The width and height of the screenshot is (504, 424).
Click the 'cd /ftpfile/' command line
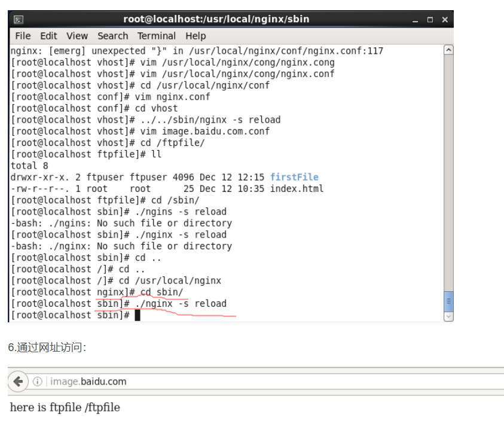tap(172, 143)
